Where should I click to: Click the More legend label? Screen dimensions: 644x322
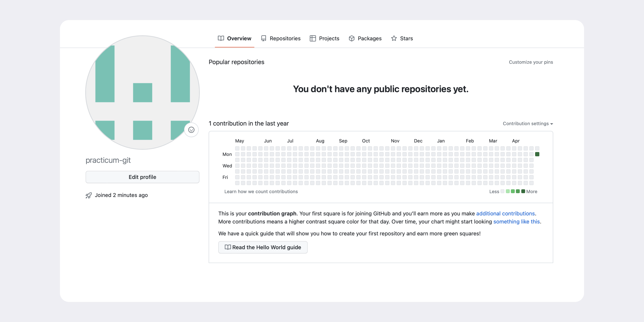click(x=532, y=191)
